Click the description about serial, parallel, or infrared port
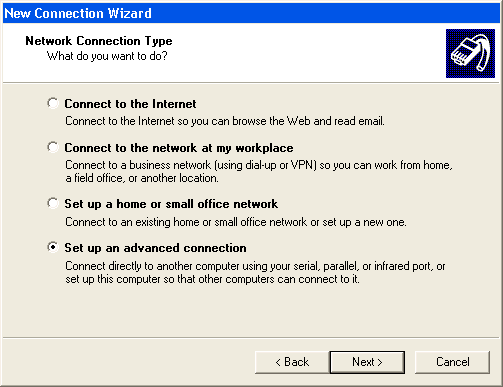The height and width of the screenshot is (387, 503). pos(255,266)
